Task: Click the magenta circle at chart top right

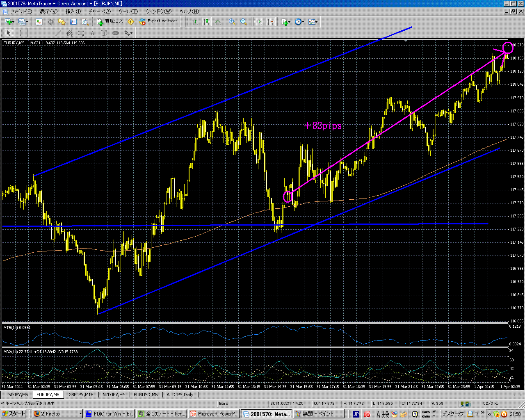Action: [508, 48]
